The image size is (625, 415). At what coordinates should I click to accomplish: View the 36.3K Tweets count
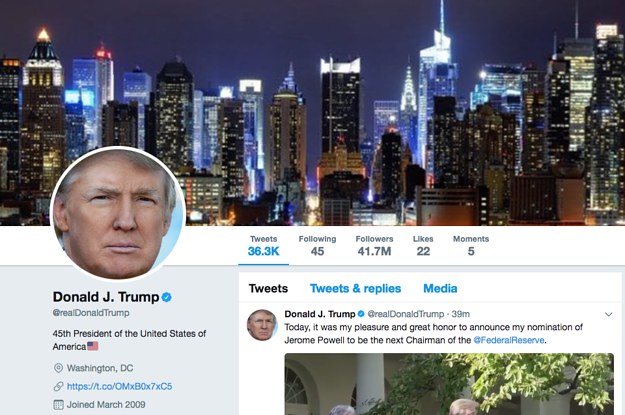coord(263,246)
